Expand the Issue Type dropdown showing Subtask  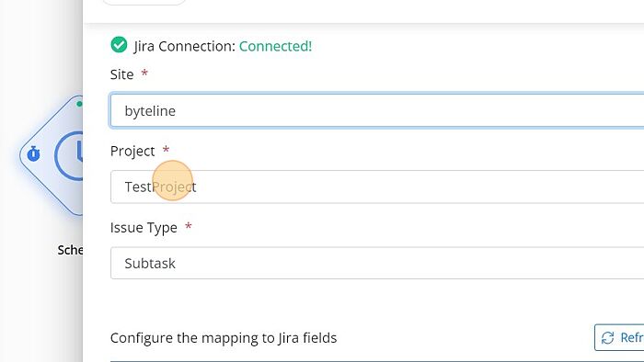(376, 263)
